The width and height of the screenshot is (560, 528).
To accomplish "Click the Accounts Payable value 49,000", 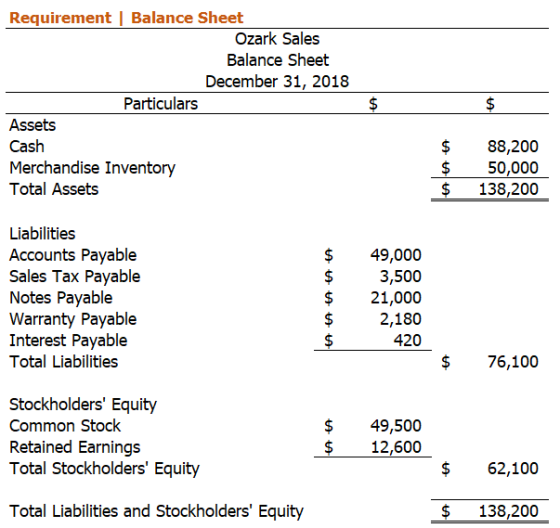I will click(x=396, y=255).
